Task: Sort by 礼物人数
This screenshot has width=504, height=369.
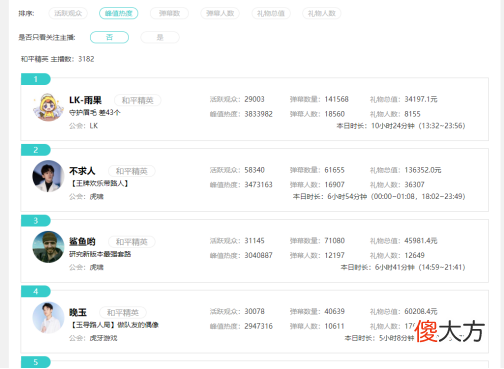Action: pyautogui.click(x=321, y=13)
